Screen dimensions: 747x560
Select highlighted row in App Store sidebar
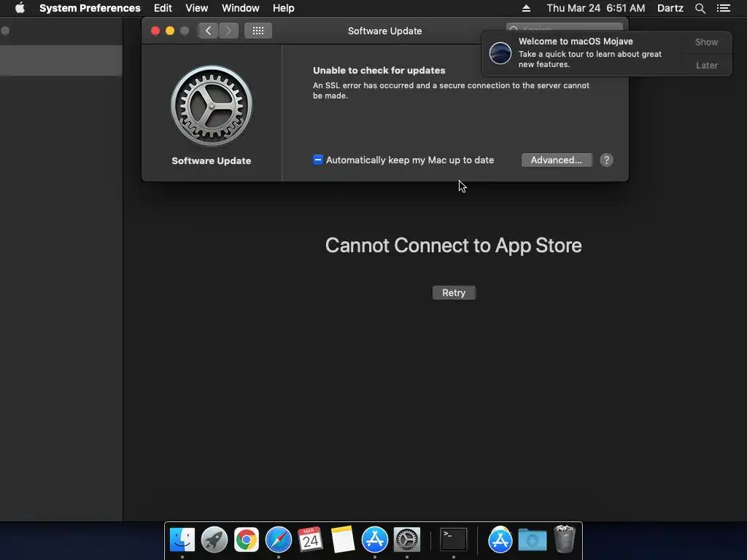[61, 61]
